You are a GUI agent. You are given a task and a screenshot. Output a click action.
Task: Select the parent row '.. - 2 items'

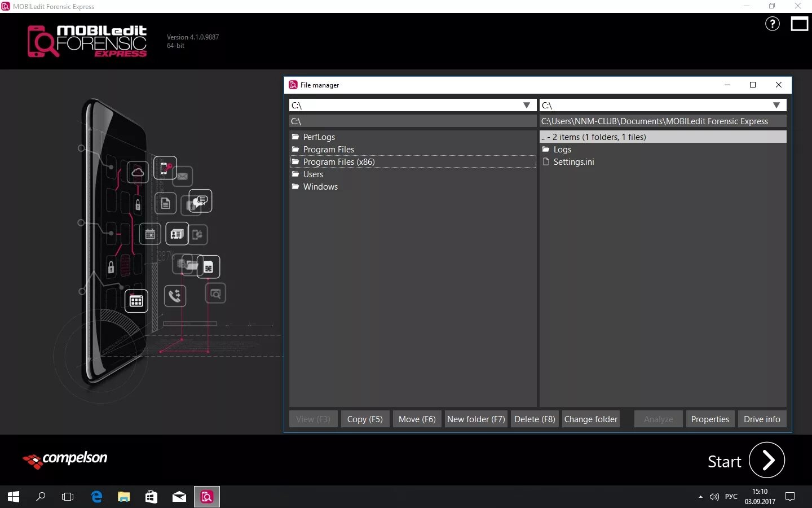pyautogui.click(x=663, y=137)
